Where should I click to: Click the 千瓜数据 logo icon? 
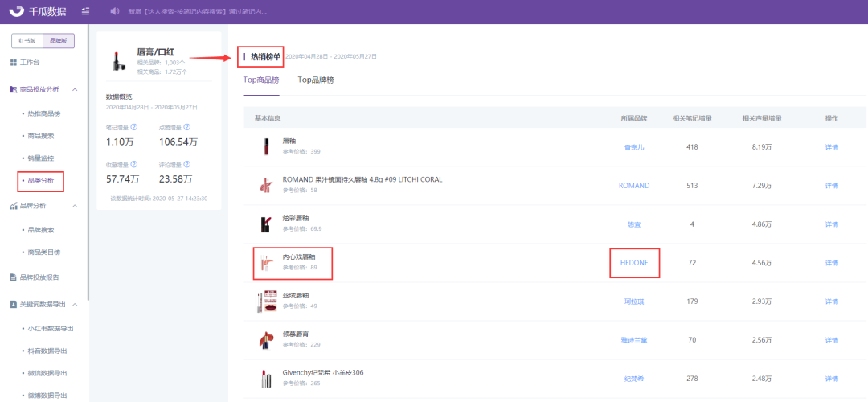tap(17, 11)
